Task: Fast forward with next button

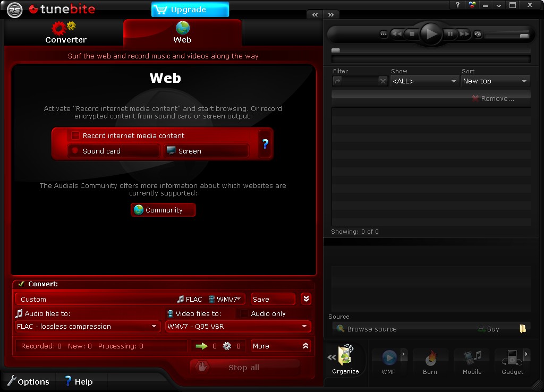Action: click(x=464, y=34)
